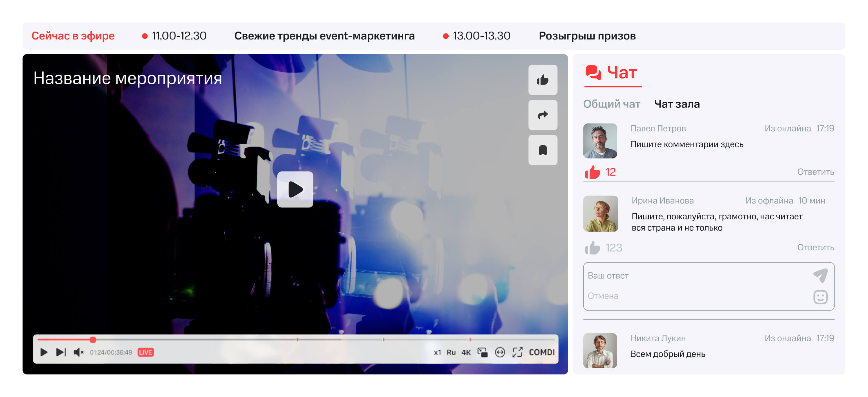Open the 4K quality selector
Image resolution: width=868 pixels, height=397 pixels.
[466, 352]
